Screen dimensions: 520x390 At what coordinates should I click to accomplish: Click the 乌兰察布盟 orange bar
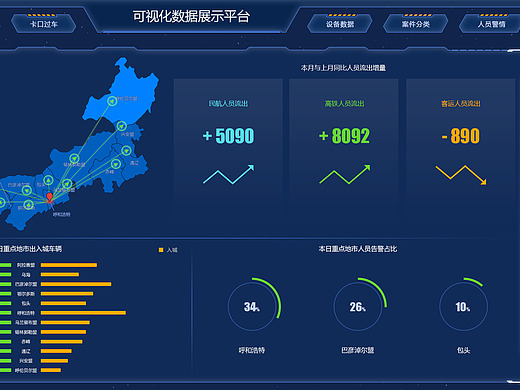coord(65,322)
